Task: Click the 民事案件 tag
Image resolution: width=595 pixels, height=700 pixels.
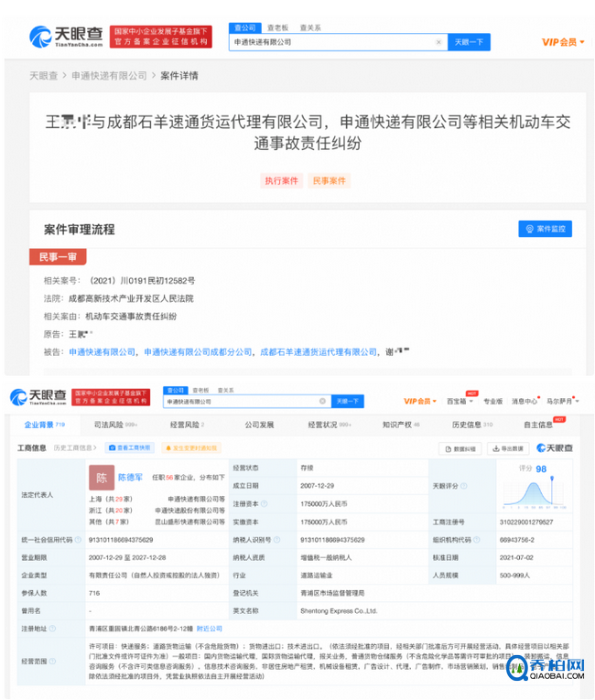Action: (330, 180)
